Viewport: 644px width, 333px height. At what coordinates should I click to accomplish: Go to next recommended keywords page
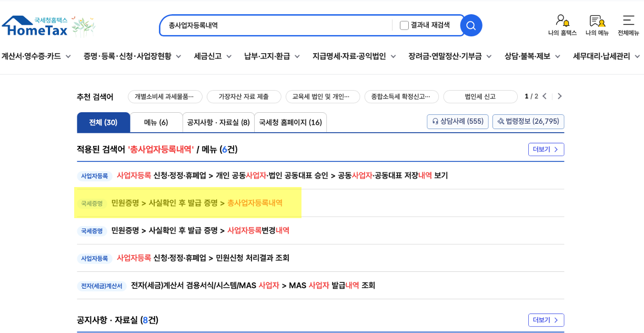click(559, 96)
